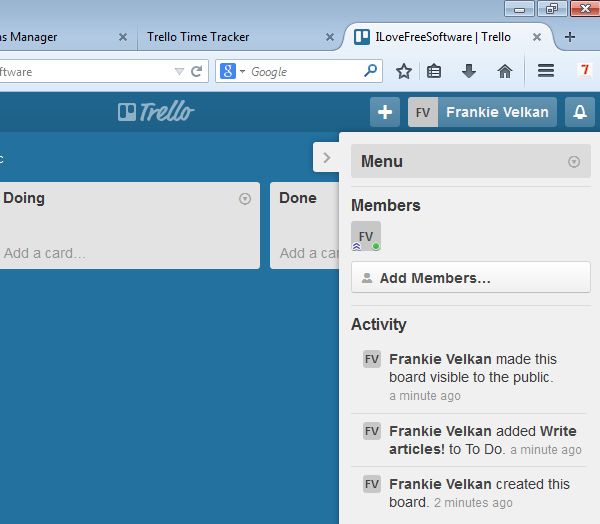Open the Doing list options menu
The image size is (600, 524).
(245, 199)
